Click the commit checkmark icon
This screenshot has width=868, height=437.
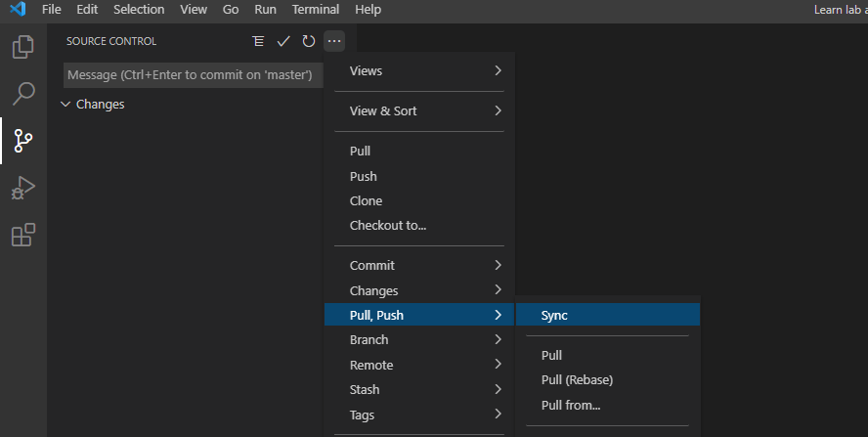click(x=283, y=41)
